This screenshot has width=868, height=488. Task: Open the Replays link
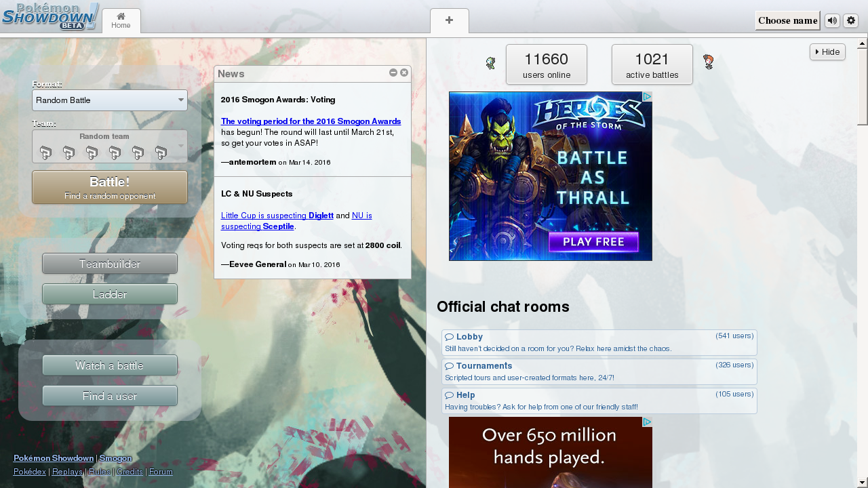pos(67,472)
